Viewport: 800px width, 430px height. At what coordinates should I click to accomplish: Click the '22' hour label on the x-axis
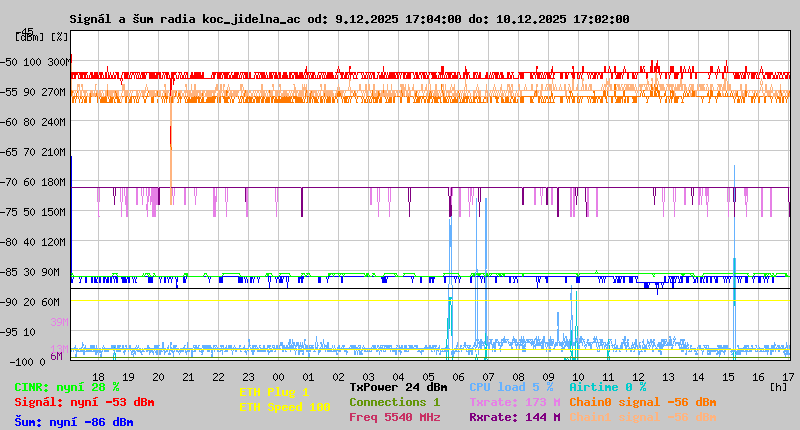tap(218, 377)
